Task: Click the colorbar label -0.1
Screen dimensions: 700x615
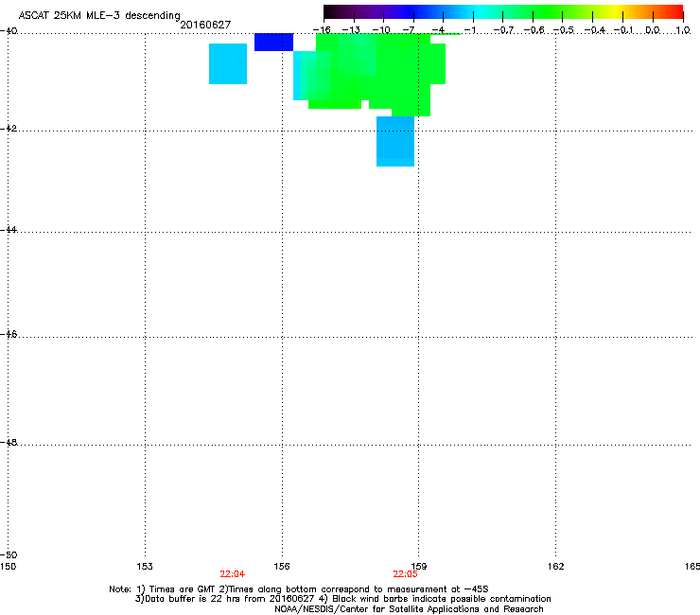Action: (623, 30)
